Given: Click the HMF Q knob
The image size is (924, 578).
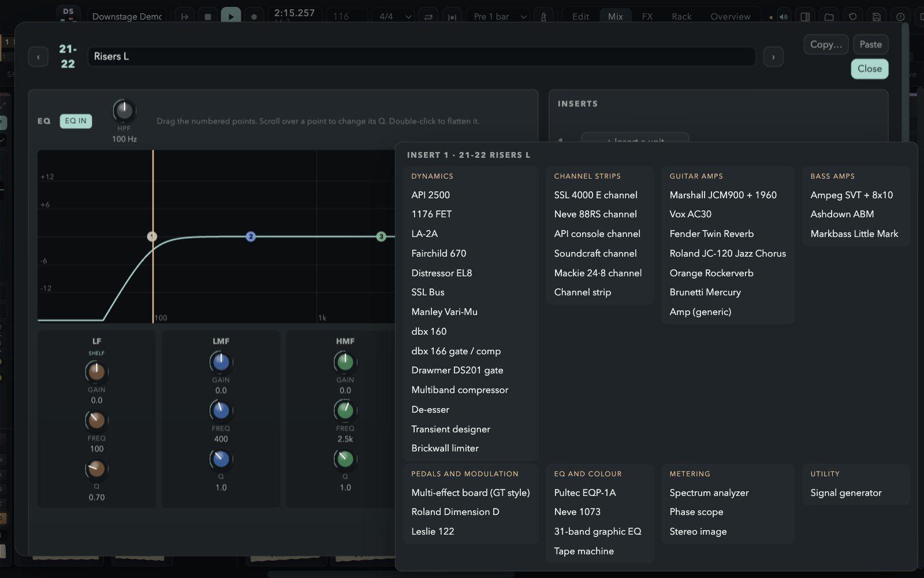Looking at the screenshot, I should click(345, 459).
